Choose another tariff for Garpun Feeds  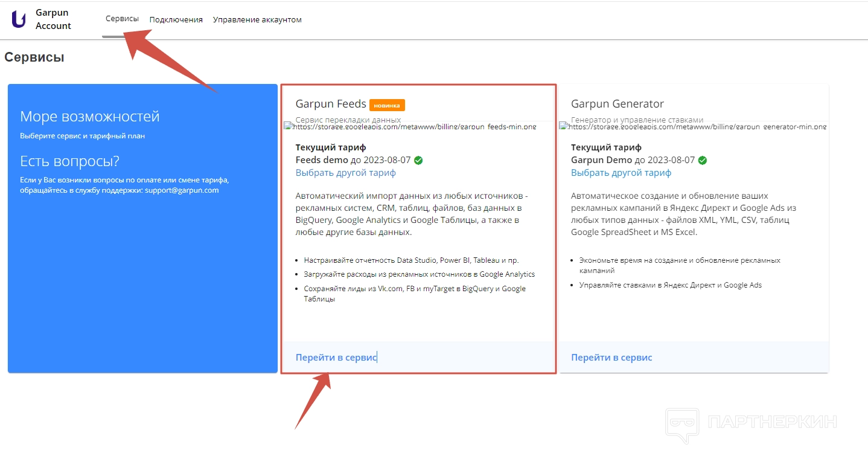pyautogui.click(x=346, y=173)
